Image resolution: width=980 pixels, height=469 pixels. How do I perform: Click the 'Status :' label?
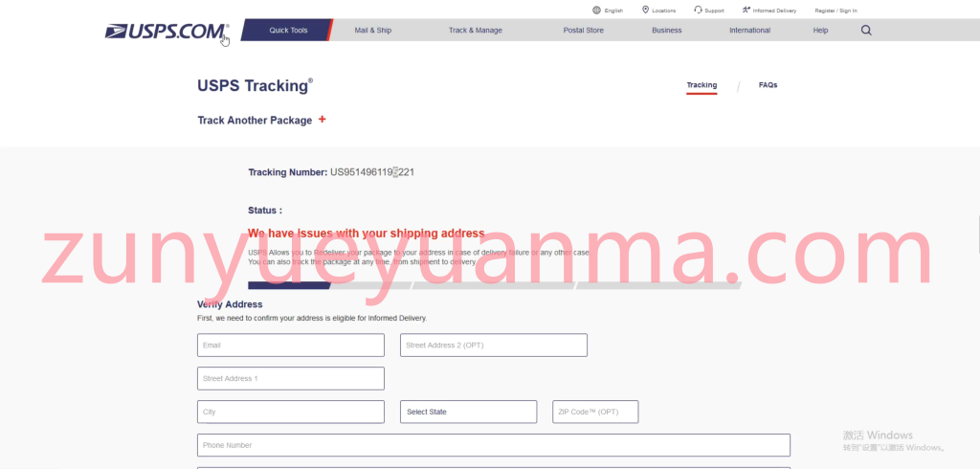[265, 211]
